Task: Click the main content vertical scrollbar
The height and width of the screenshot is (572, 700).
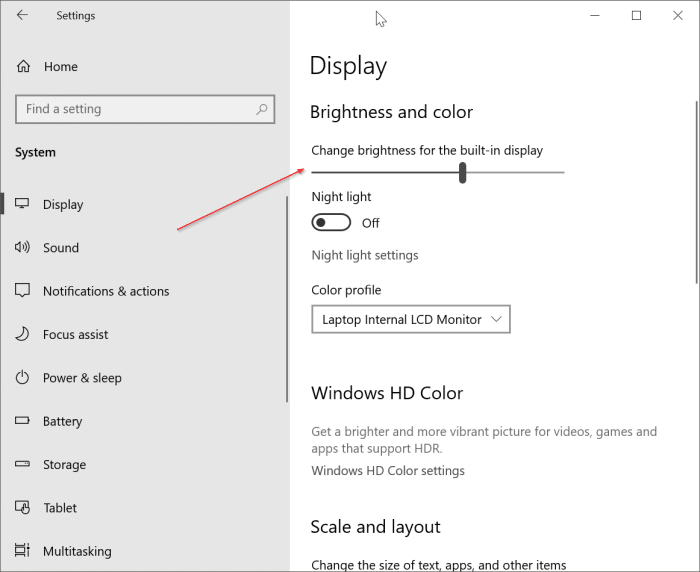Action: [x=696, y=192]
